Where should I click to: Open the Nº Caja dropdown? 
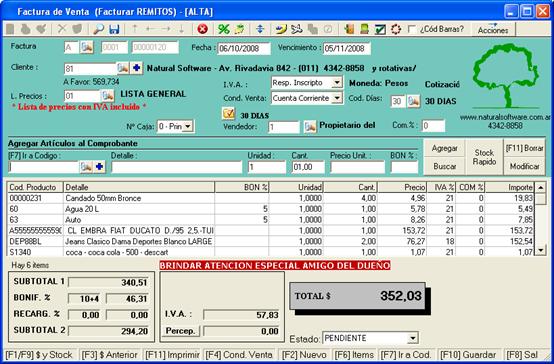click(188, 126)
